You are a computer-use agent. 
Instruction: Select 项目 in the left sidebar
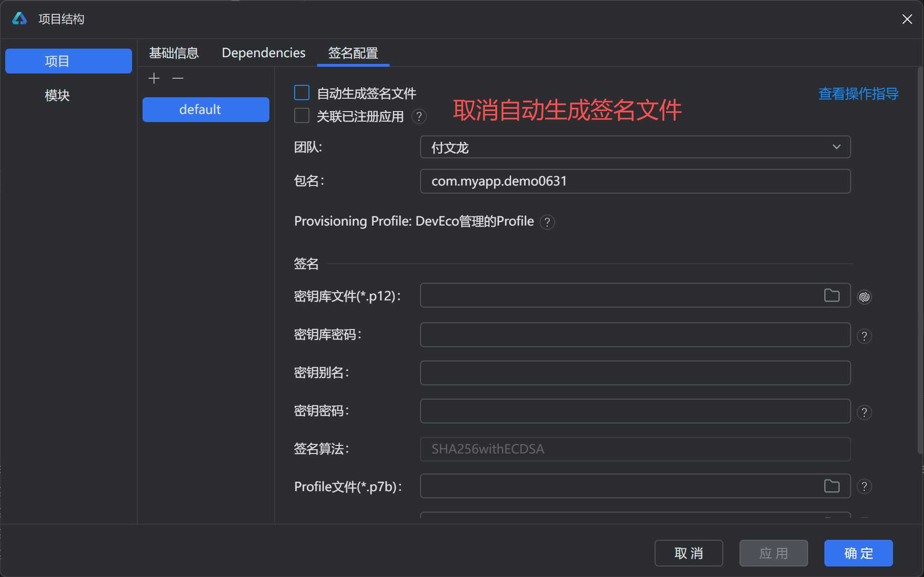69,61
